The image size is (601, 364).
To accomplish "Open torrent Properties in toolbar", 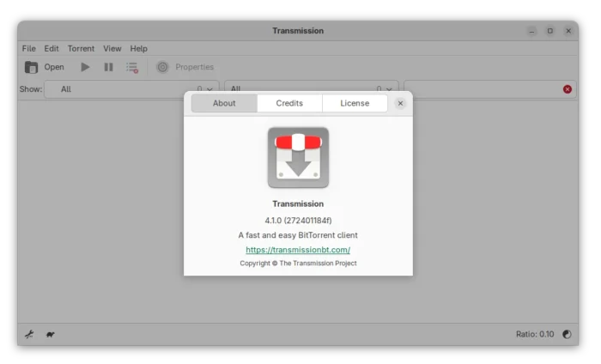I will 185,67.
